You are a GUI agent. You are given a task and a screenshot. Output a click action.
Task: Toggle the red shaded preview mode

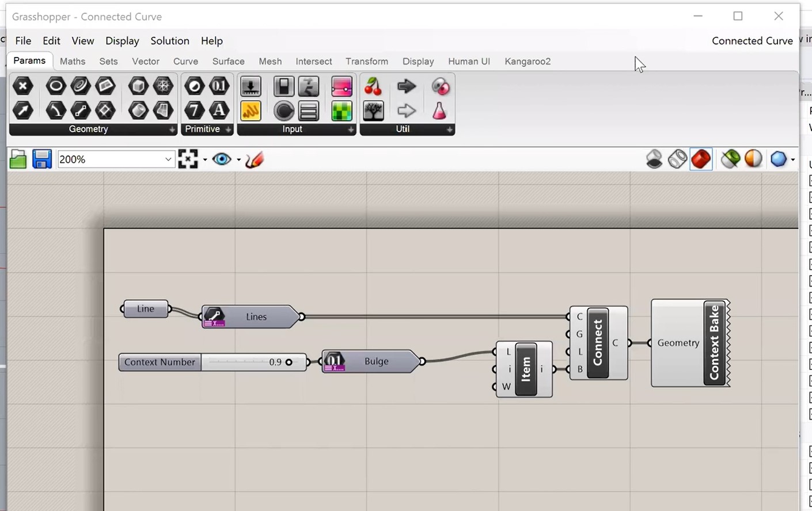click(x=701, y=159)
